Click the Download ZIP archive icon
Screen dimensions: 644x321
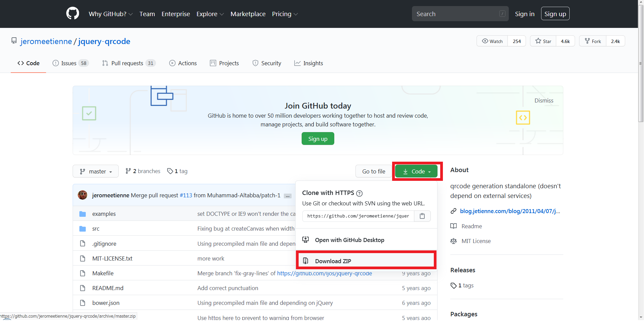(306, 261)
